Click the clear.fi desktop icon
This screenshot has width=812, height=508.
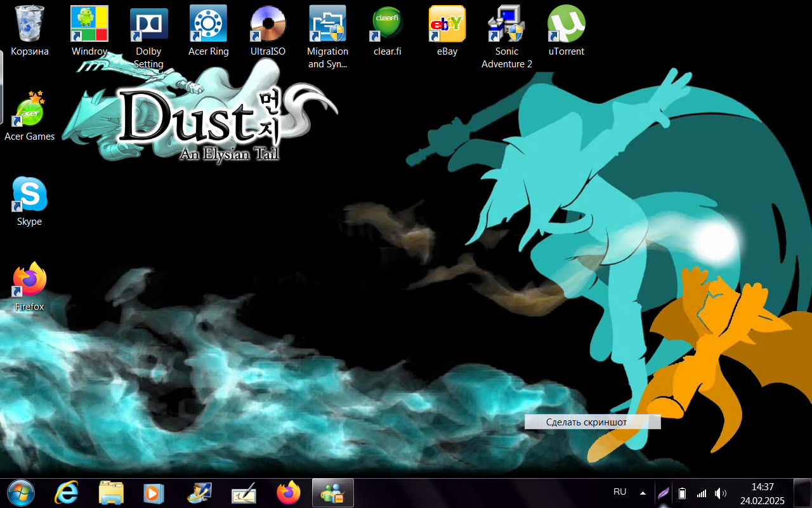pos(388,30)
